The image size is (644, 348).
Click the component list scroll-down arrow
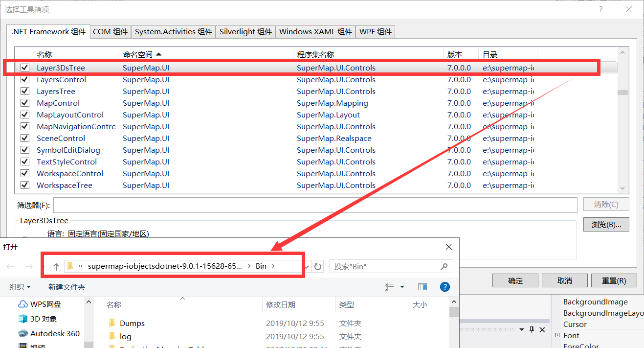[622, 188]
